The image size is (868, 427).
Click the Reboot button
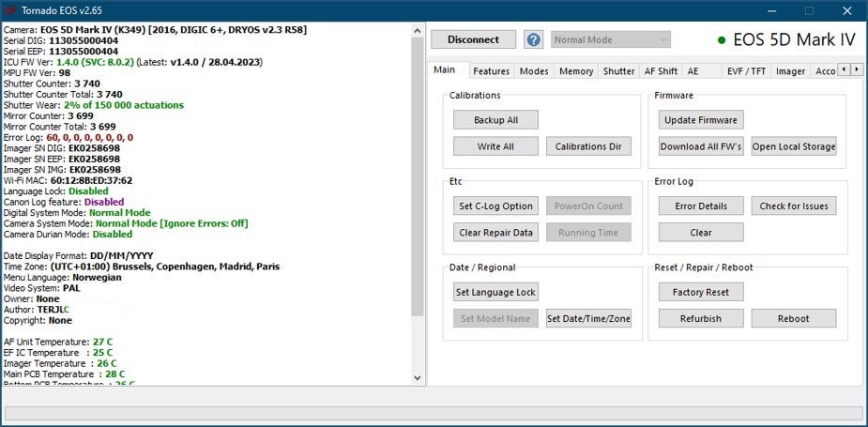[x=794, y=318]
